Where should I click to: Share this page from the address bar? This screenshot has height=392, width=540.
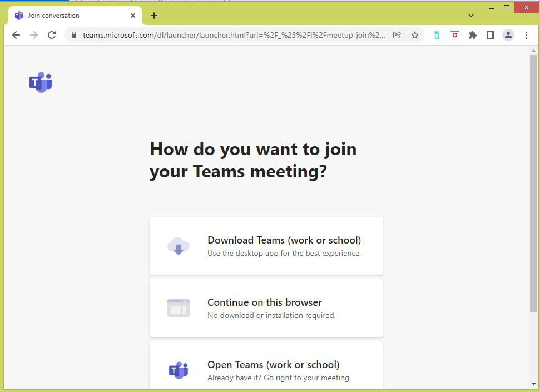tap(397, 35)
